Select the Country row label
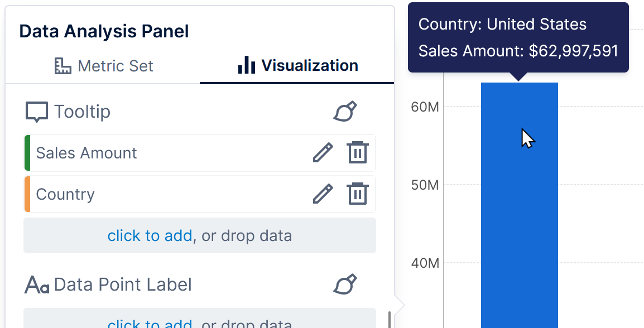The image size is (644, 328). [x=65, y=194]
